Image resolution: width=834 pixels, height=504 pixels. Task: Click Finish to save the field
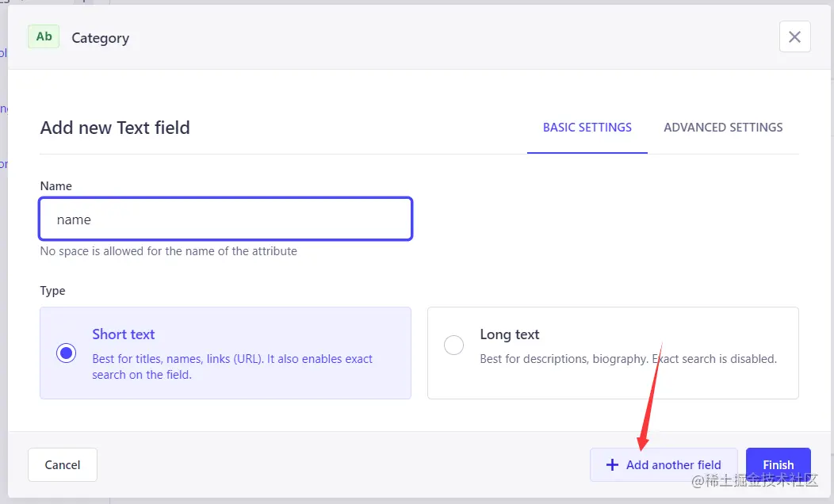[778, 465]
